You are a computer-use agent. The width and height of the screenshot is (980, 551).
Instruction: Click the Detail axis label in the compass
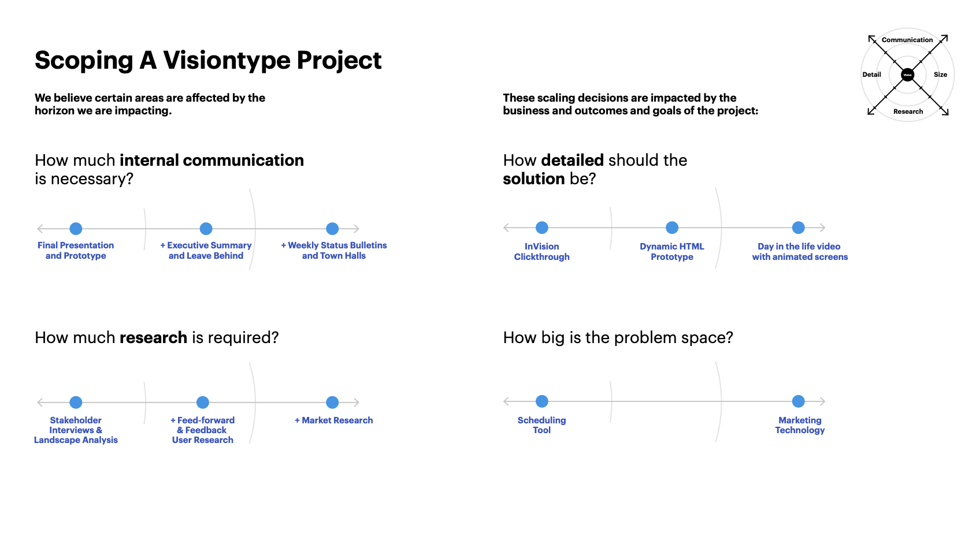pyautogui.click(x=871, y=75)
